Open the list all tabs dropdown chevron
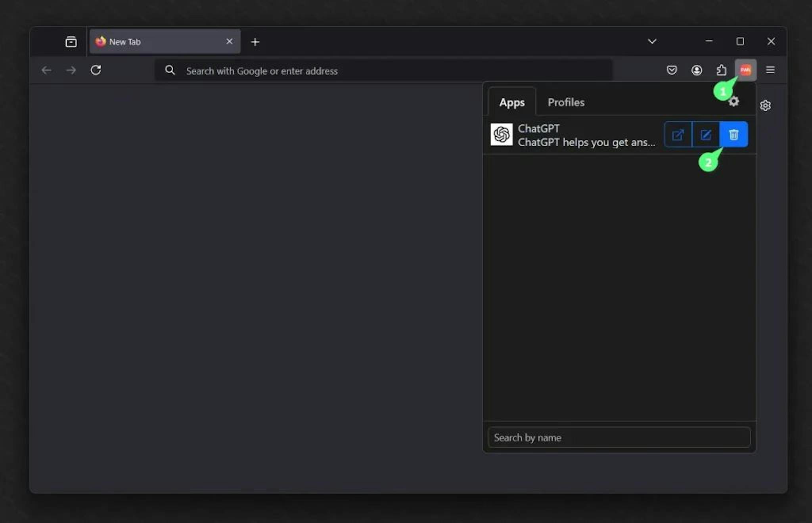The image size is (812, 523). 652,41
